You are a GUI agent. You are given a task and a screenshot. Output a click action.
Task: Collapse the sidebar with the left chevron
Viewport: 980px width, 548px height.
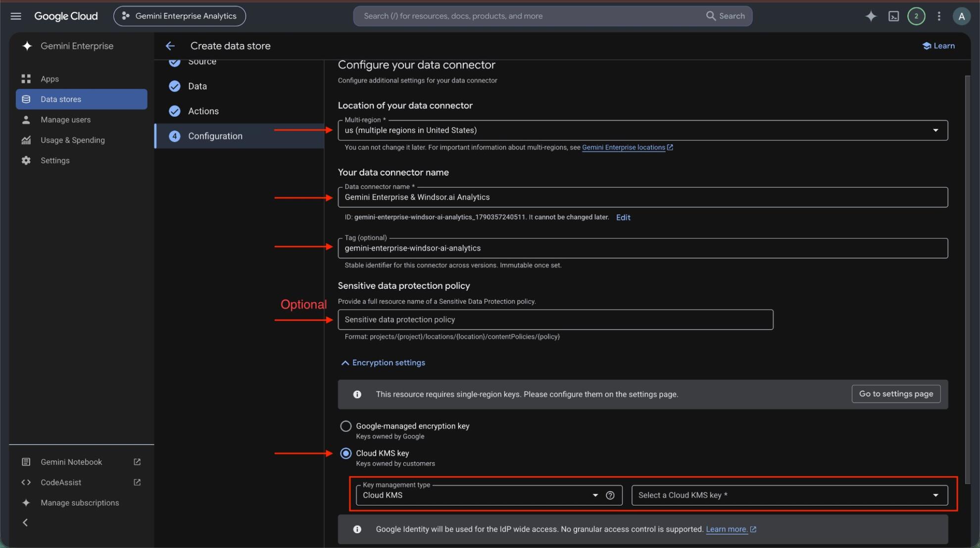pyautogui.click(x=25, y=522)
